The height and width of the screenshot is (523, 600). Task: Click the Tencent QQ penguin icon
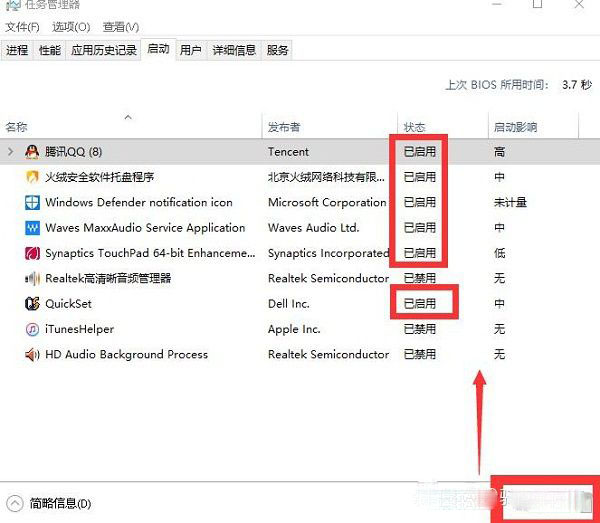click(x=32, y=152)
